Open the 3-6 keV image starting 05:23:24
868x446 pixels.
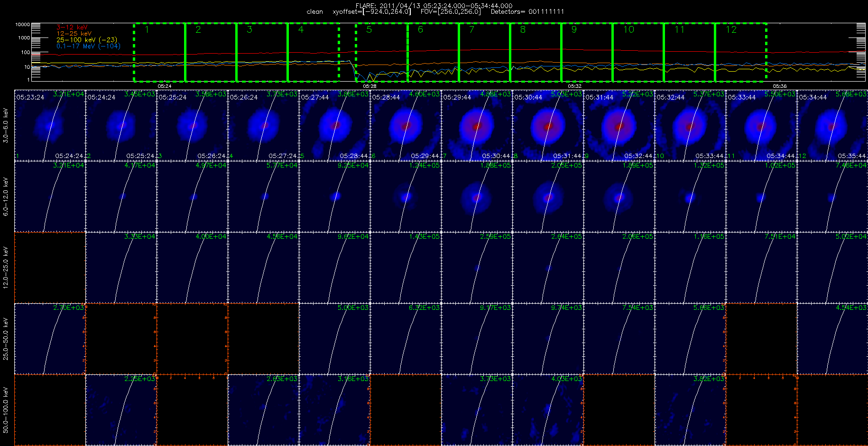[50, 125]
